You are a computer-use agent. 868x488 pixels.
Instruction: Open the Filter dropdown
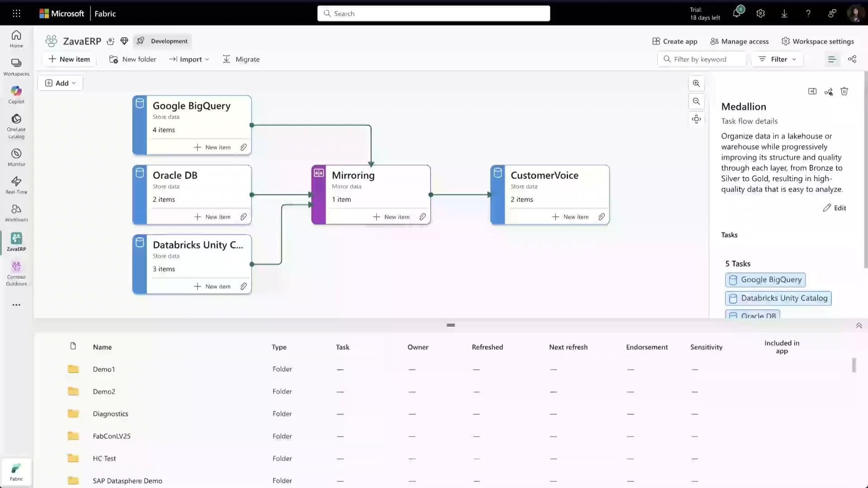pos(777,59)
